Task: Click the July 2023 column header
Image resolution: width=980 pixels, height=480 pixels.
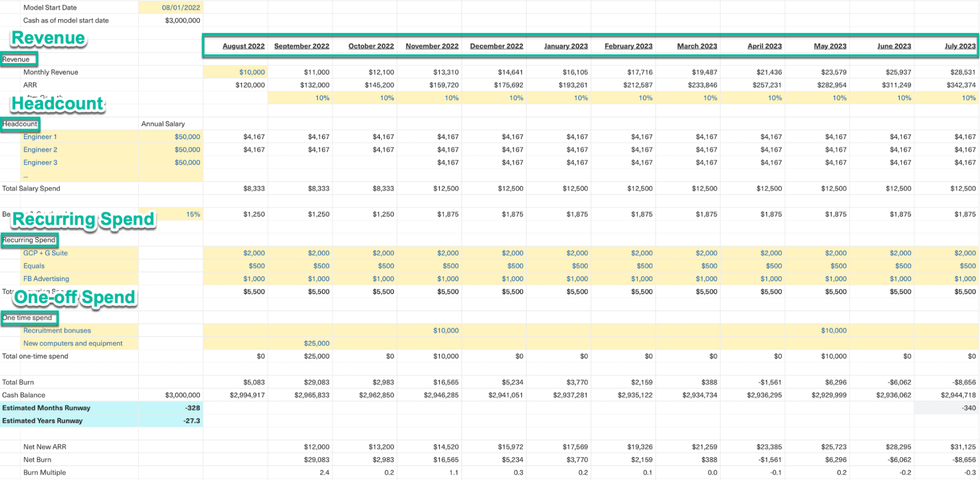Action: pyautogui.click(x=960, y=46)
